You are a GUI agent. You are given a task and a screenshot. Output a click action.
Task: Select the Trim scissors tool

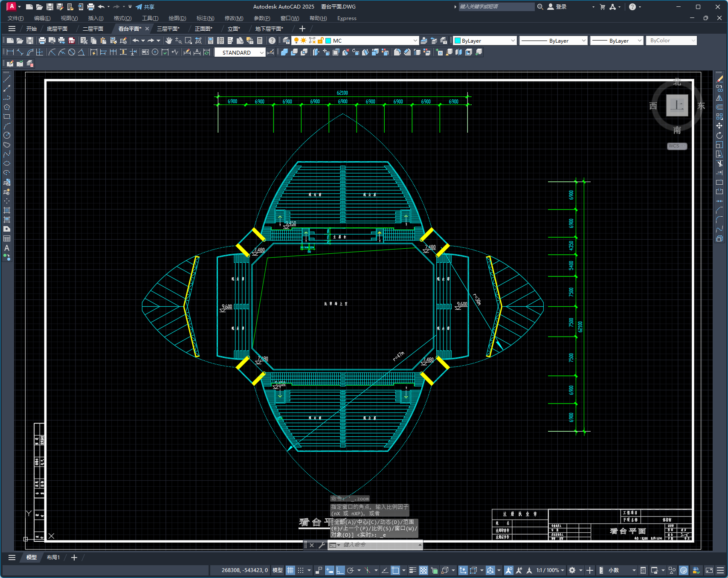click(x=719, y=163)
